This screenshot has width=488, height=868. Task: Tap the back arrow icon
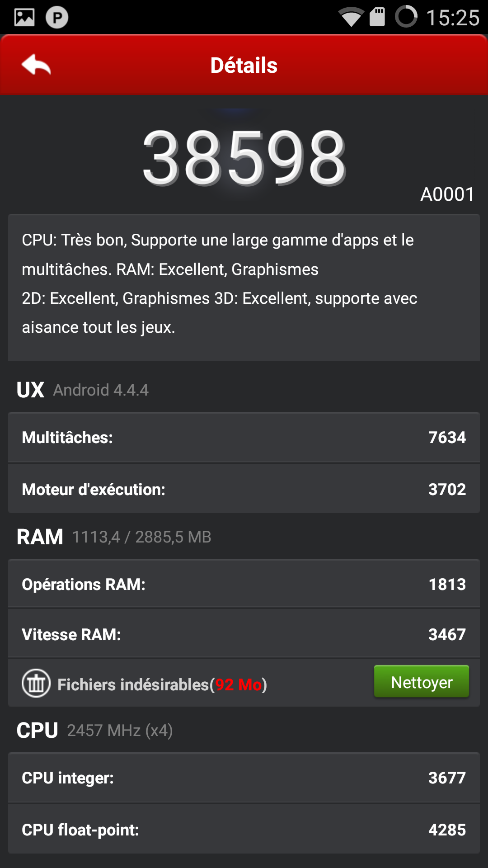click(x=36, y=65)
